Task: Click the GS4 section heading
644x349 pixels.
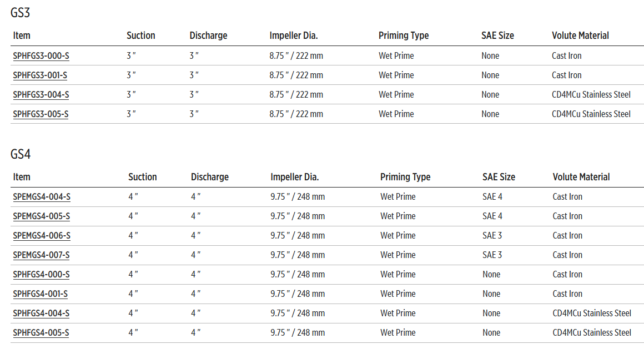Action: click(21, 154)
